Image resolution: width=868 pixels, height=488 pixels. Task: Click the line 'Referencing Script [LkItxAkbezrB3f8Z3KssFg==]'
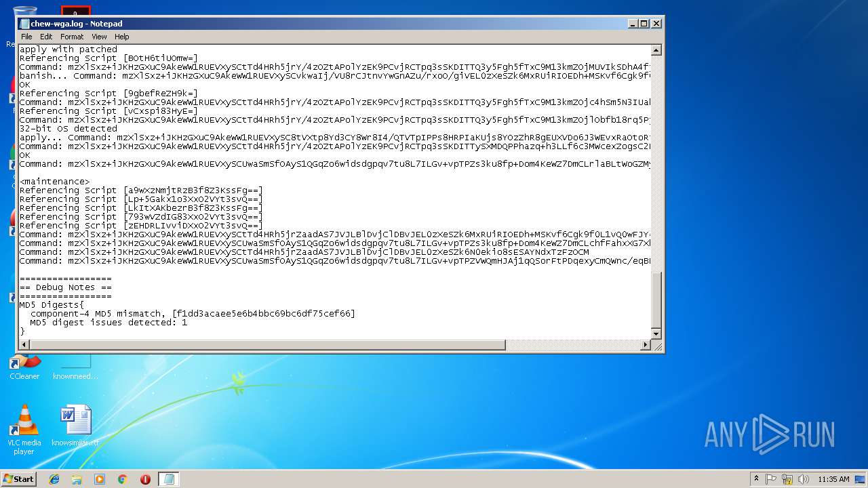[142, 208]
